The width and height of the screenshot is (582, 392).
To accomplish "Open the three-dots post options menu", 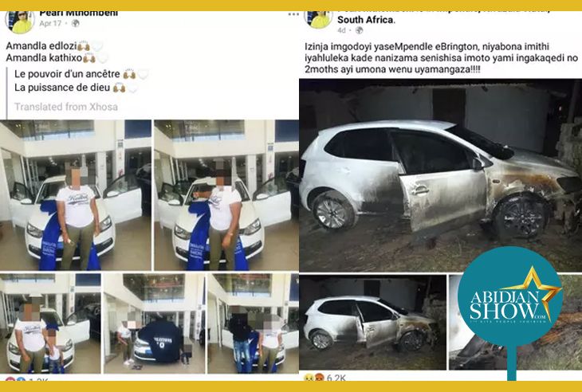I will click(293, 14).
